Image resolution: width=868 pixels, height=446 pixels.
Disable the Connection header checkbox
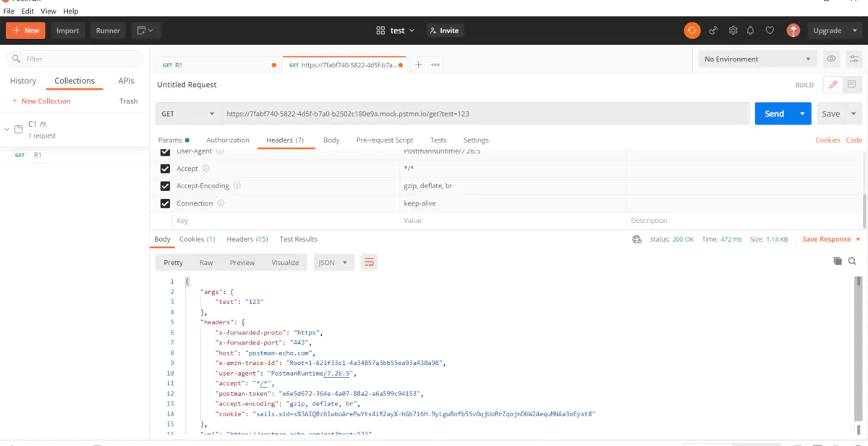tap(166, 203)
